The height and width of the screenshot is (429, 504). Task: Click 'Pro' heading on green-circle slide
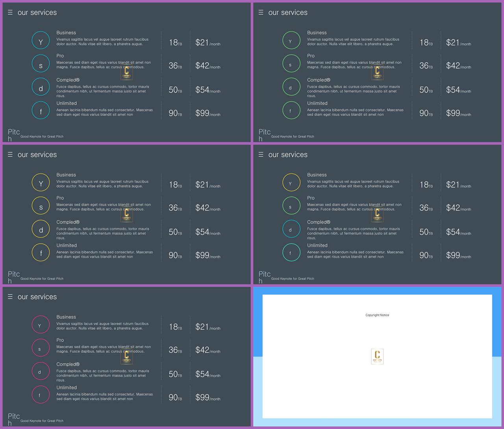(311, 56)
